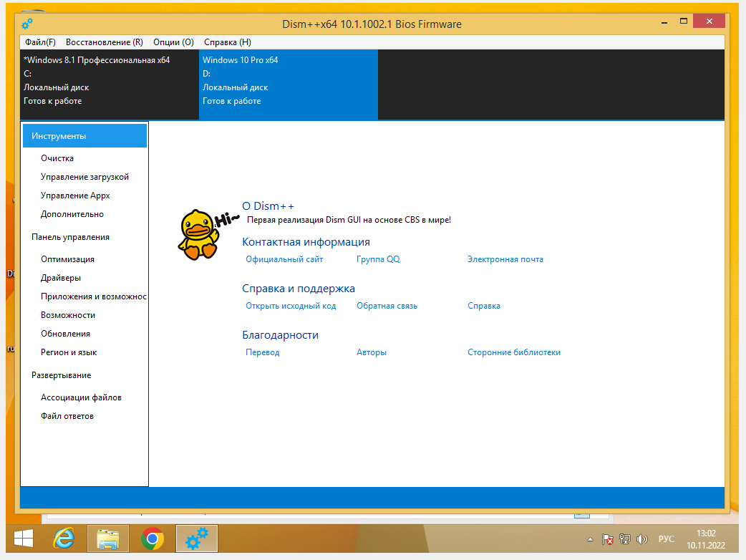Open the Справка (H) menu

tap(228, 42)
